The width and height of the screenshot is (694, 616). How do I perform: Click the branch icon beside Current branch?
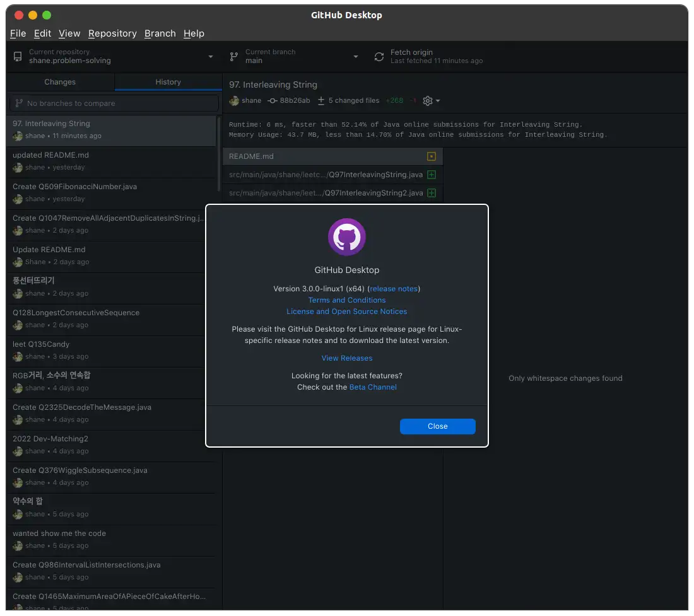[x=233, y=57]
